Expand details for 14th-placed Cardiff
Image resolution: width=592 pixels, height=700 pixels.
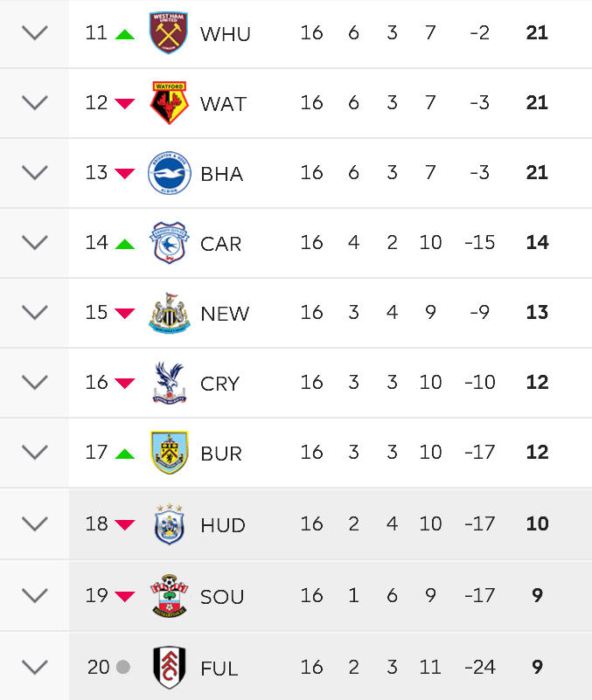coord(35,242)
